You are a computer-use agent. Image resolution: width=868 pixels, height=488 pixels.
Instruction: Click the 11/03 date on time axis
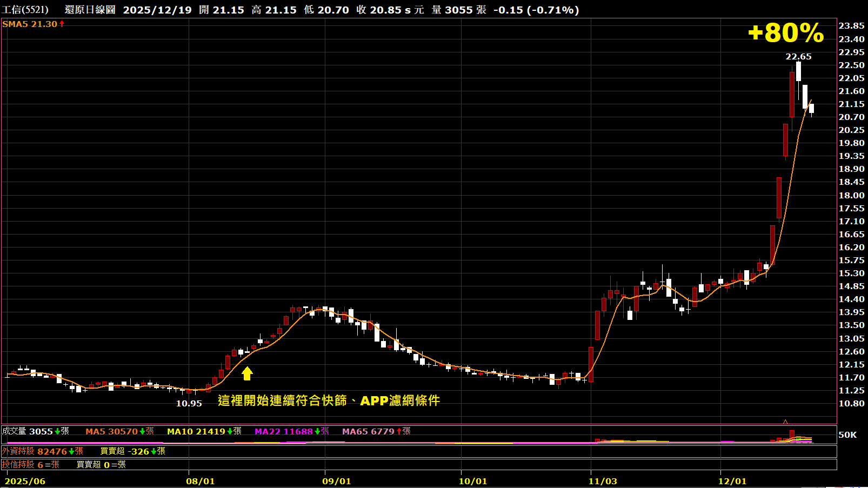click(x=603, y=481)
